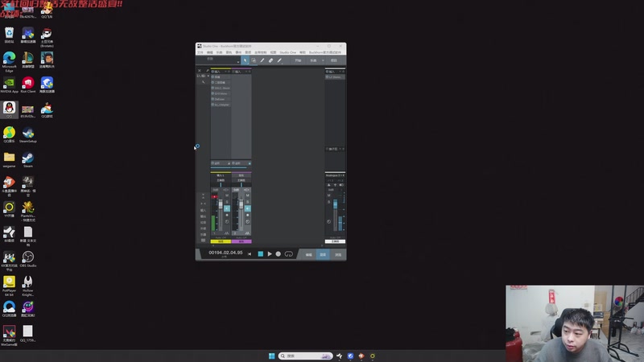Image resolution: width=644 pixels, height=362 pixels.
Task: Open main channel inserts dropdown arrow
Action: pyautogui.click(x=340, y=72)
